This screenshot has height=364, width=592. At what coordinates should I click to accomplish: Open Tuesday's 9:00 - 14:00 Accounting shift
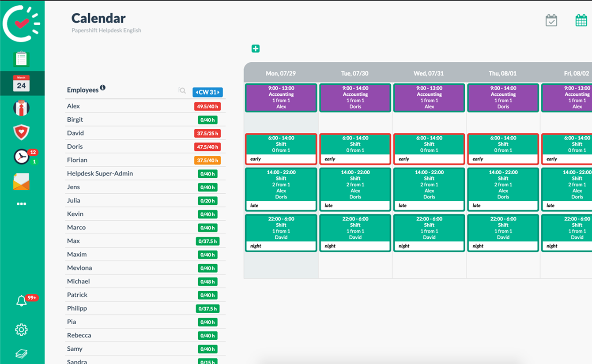tap(355, 98)
